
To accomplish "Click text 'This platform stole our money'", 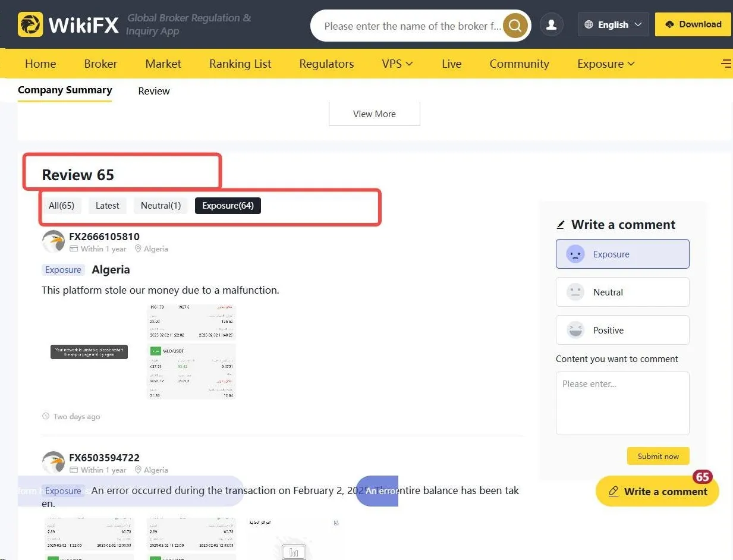I will [x=106, y=290].
